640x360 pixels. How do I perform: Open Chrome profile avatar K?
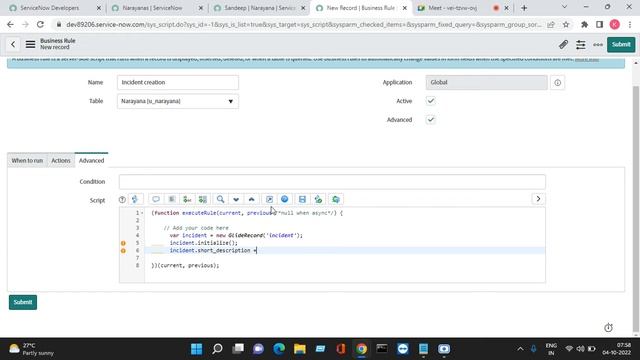click(615, 24)
